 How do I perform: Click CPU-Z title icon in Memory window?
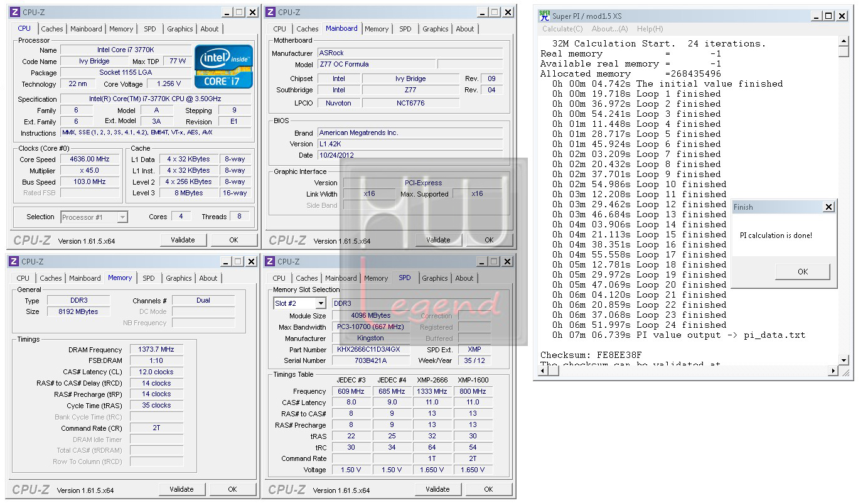pyautogui.click(x=15, y=261)
